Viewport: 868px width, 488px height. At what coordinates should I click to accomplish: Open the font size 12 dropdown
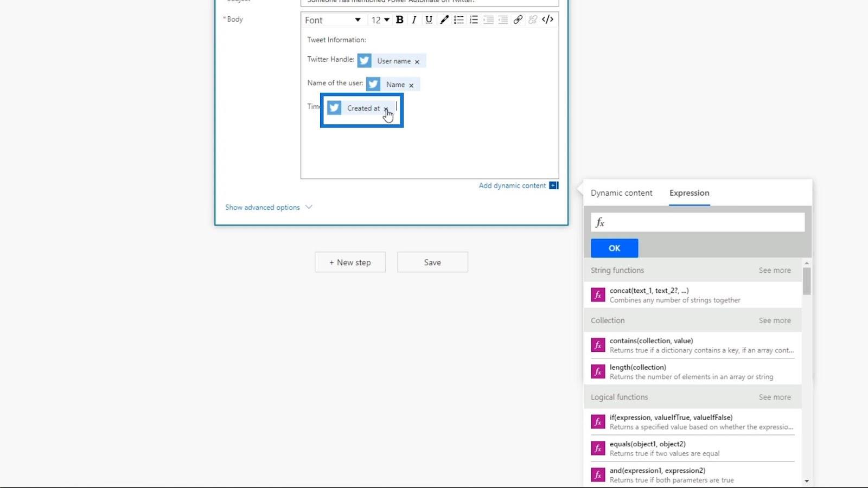380,20
